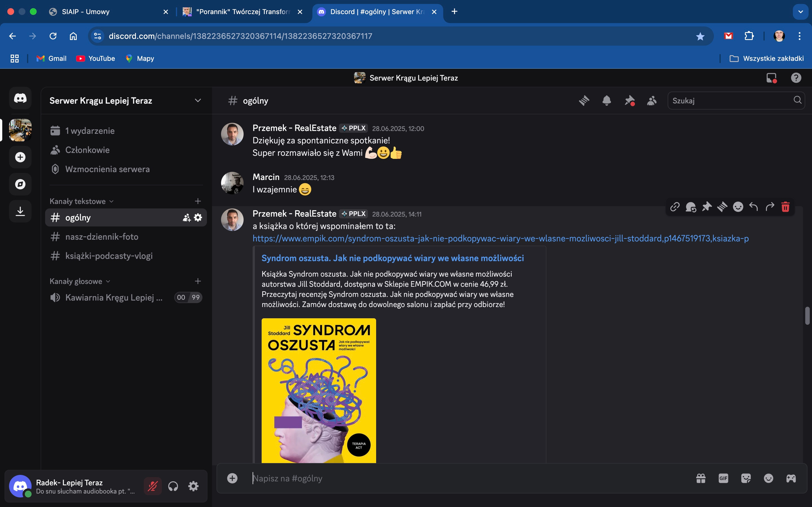Toggle headphones deafen button
The height and width of the screenshot is (507, 812).
point(173,486)
